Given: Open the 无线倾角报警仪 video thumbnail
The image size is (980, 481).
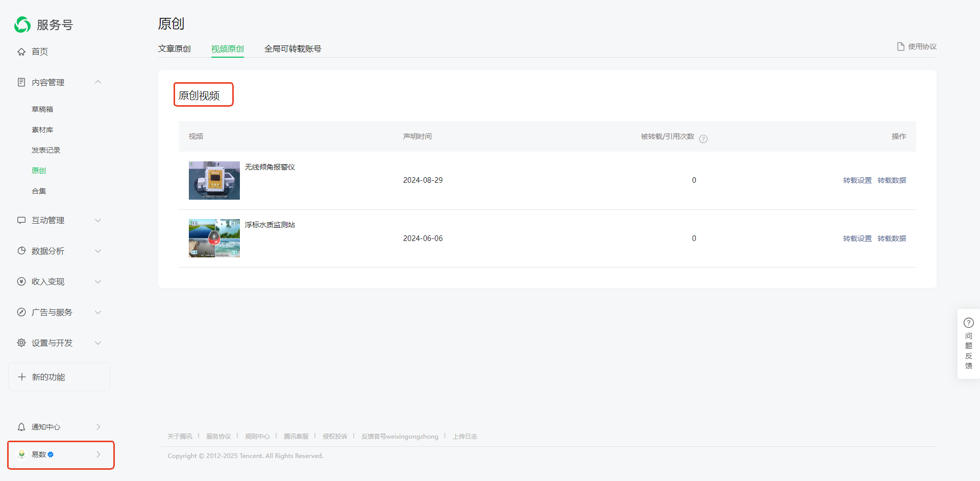Looking at the screenshot, I should [214, 180].
